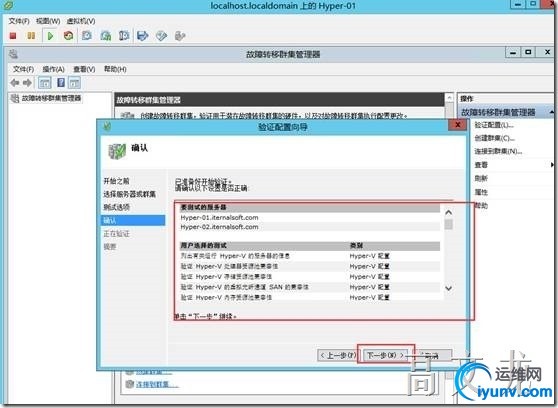
Task: Click the yellow pause VM toolbar icon
Action: pos(31,36)
